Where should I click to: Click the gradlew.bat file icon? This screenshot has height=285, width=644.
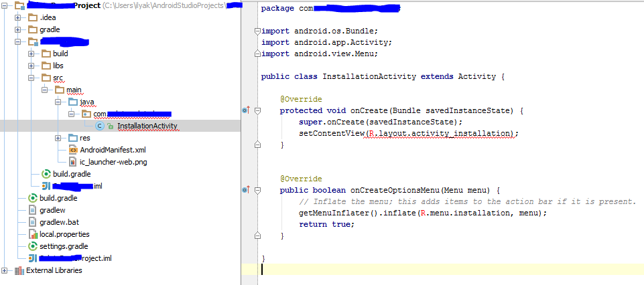(x=32, y=222)
